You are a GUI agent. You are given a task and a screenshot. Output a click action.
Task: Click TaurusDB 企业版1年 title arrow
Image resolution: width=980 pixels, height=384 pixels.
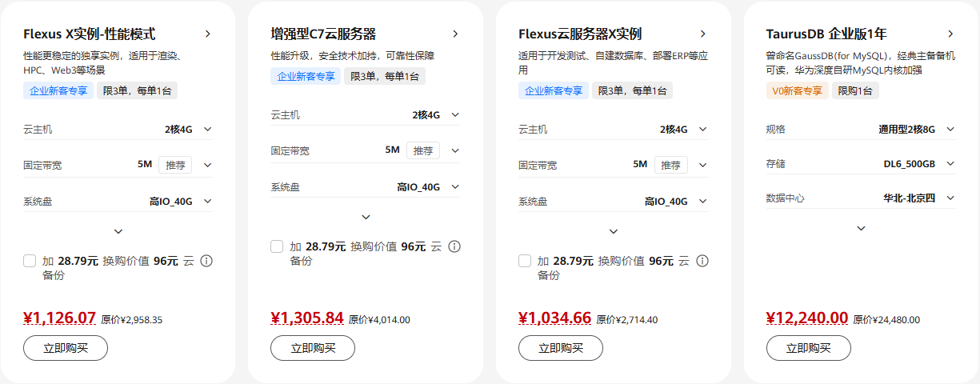point(950,34)
